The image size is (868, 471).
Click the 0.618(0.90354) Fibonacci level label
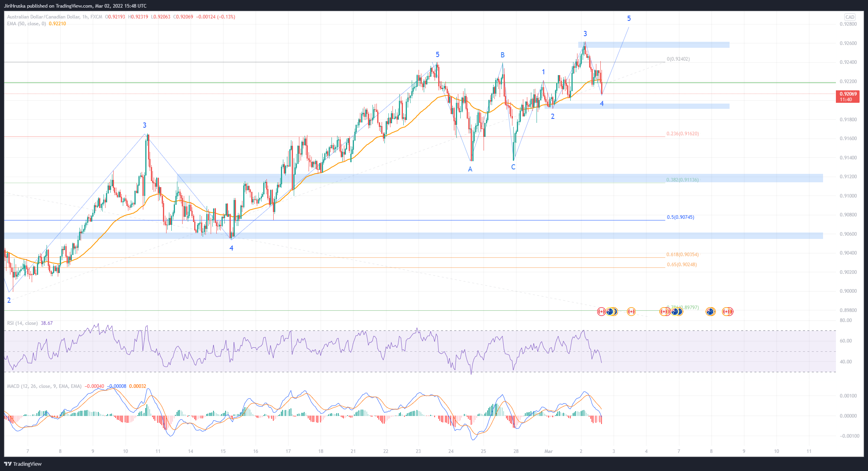click(x=682, y=255)
